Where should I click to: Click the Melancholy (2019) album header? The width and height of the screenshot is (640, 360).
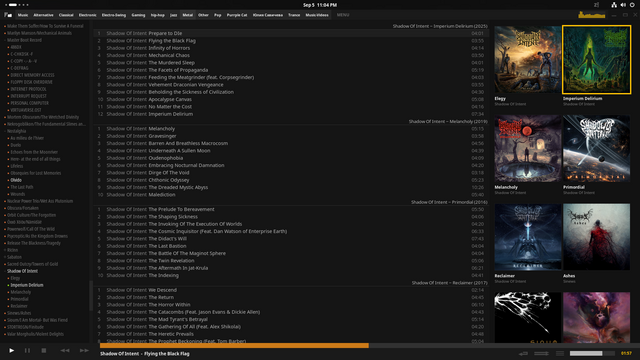448,122
